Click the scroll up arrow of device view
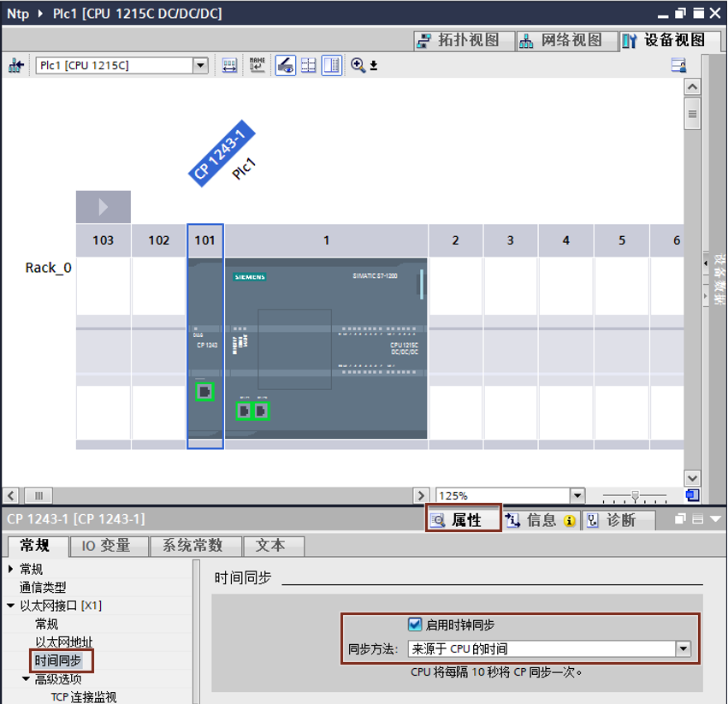Screen dimensions: 728x704 (x=692, y=87)
